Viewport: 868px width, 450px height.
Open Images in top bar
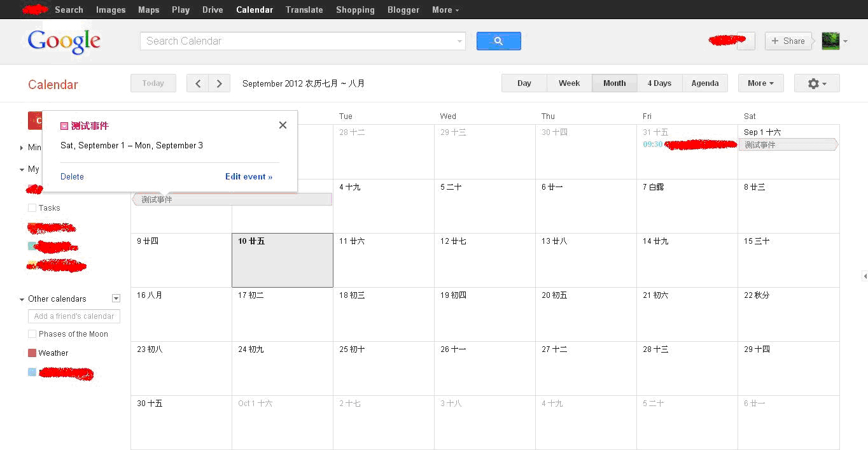coord(111,10)
